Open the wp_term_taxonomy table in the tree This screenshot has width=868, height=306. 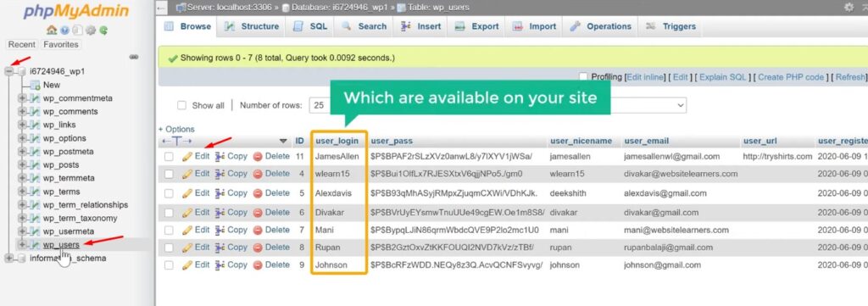tap(81, 218)
